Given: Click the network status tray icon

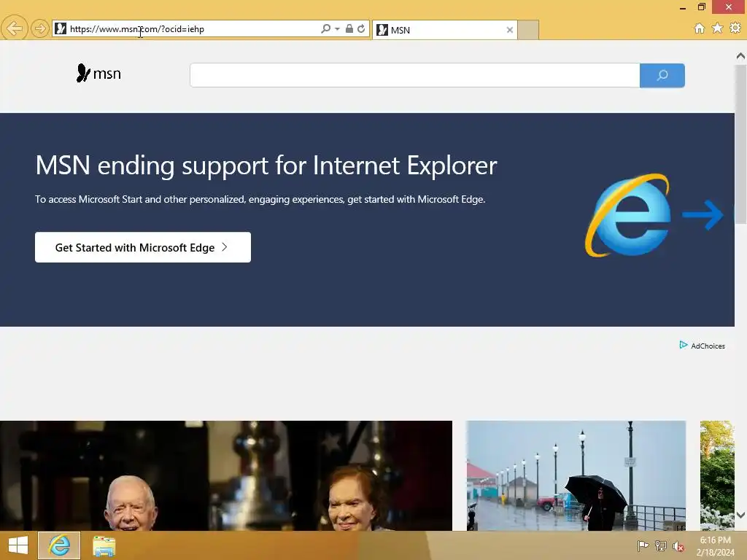Looking at the screenshot, I should pos(661,545).
